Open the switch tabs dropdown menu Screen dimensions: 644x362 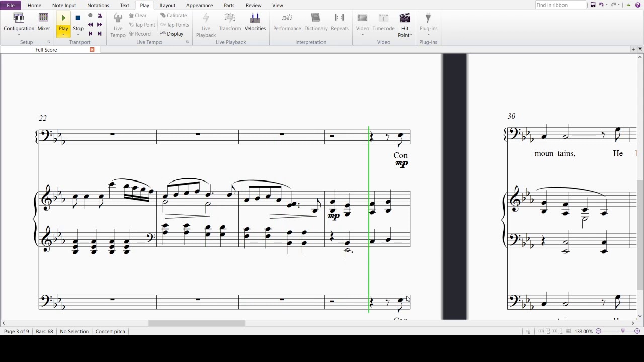tap(640, 49)
